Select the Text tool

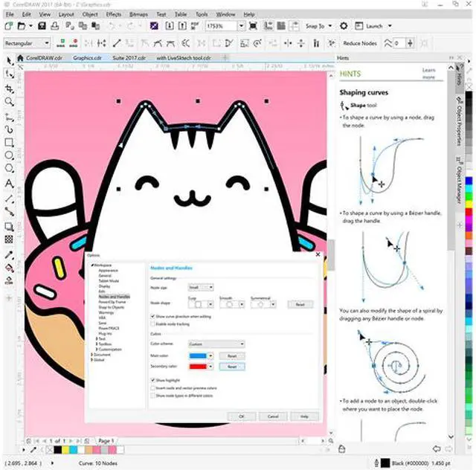(x=9, y=183)
